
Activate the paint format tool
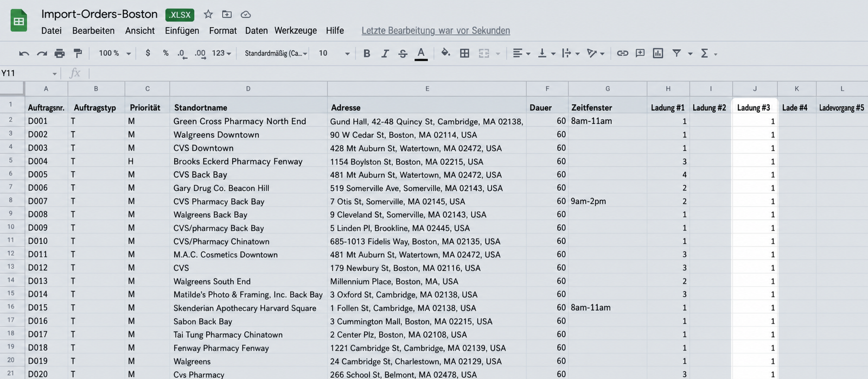(x=78, y=53)
